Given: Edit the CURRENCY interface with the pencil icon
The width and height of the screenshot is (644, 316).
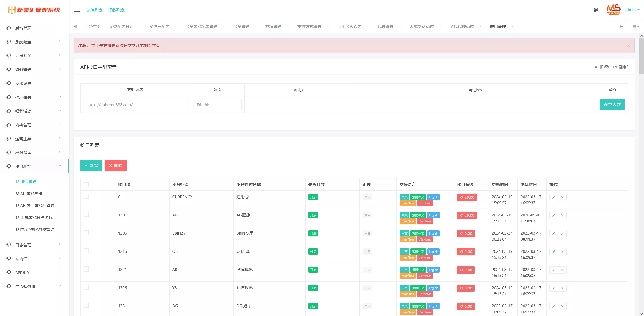Looking at the screenshot, I should 553,197.
